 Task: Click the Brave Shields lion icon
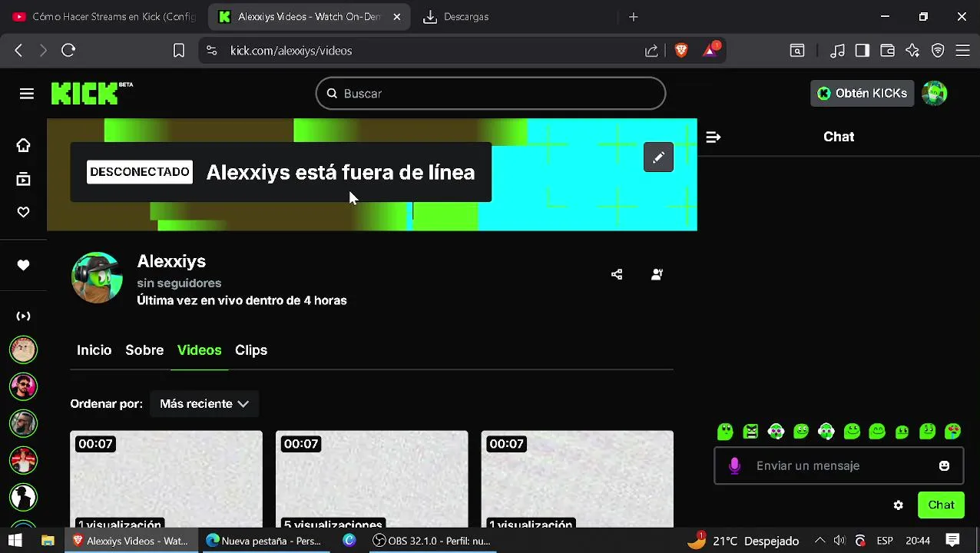click(680, 51)
